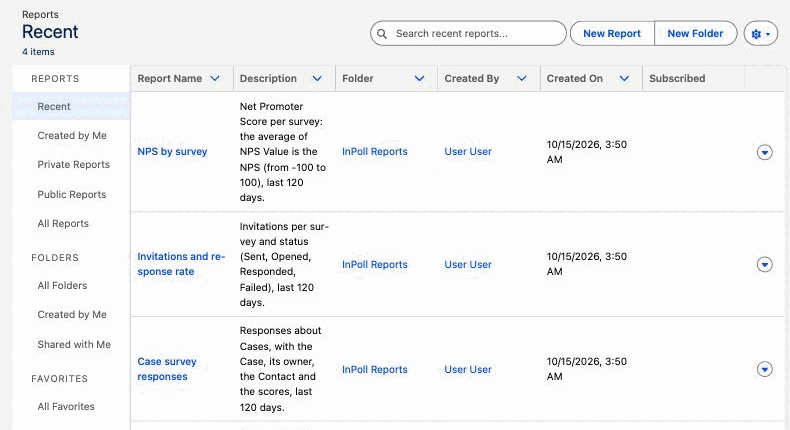The width and height of the screenshot is (790, 430).
Task: Click the created date in Case survey row
Action: 586,369
